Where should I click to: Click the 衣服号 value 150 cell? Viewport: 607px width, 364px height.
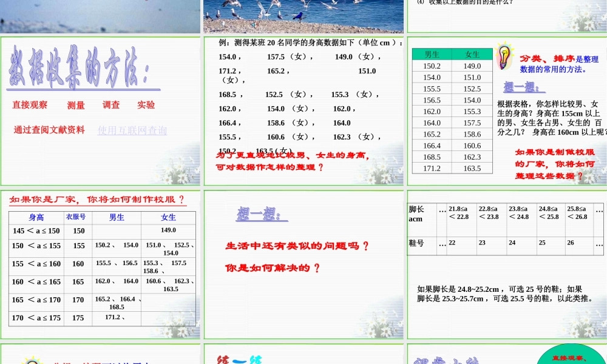click(78, 231)
